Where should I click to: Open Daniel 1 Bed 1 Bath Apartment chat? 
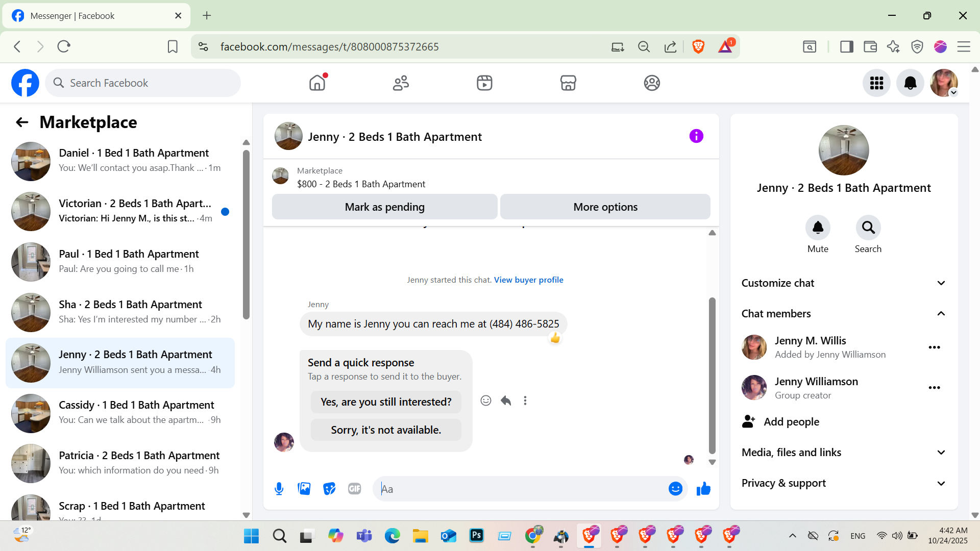click(120, 161)
